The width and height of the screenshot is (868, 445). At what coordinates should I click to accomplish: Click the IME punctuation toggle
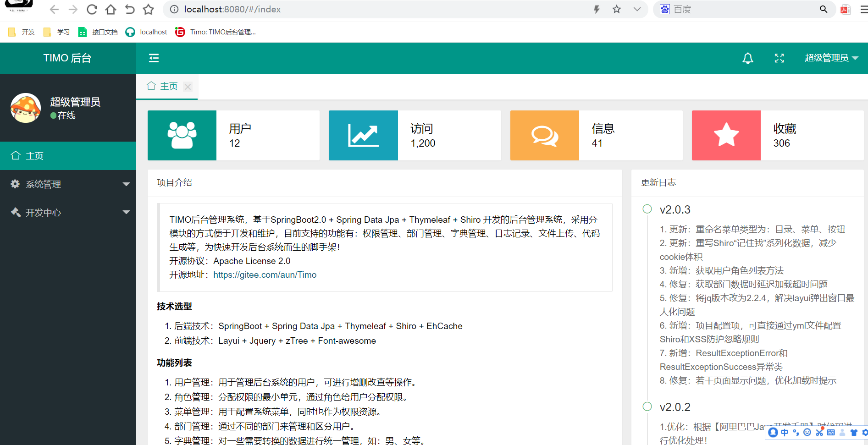tap(796, 432)
